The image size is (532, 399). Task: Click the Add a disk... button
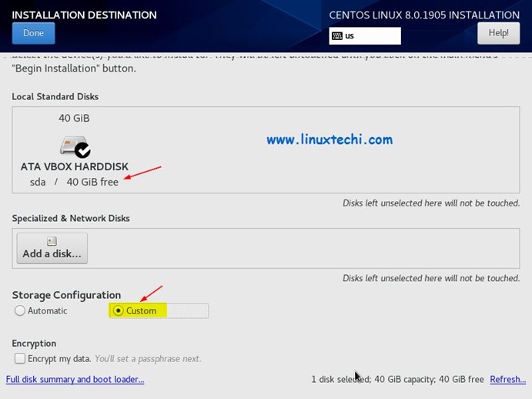tap(52, 248)
